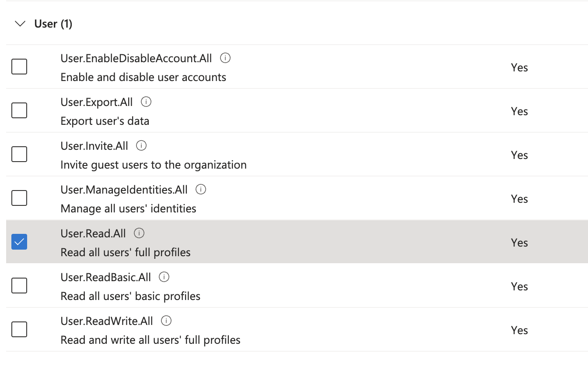Viewport: 588px width, 367px height.
Task: Click 'Export user's data' description
Action: click(x=105, y=121)
